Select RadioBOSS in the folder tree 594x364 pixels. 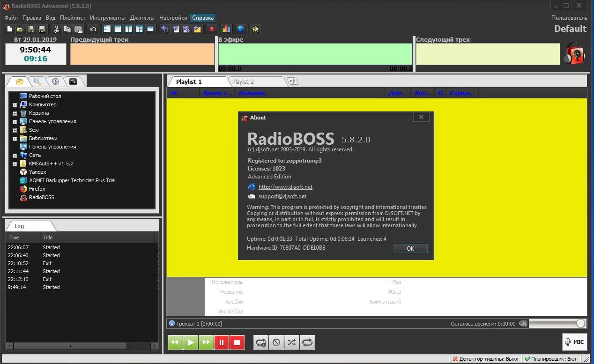pos(41,197)
